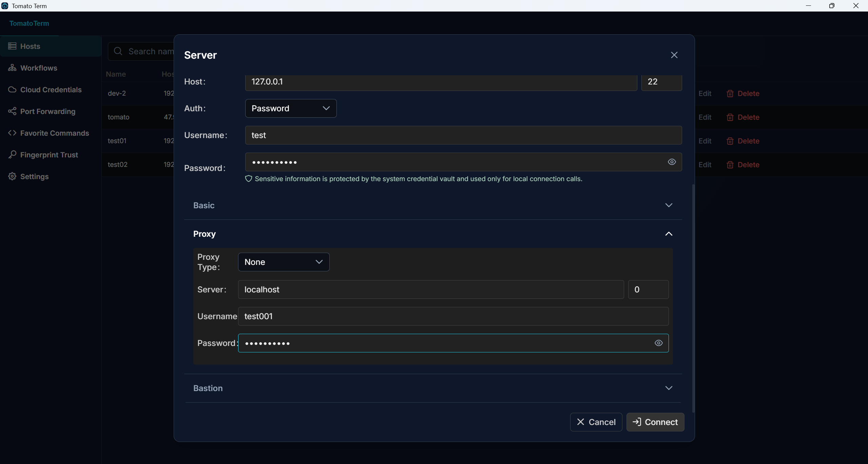The height and width of the screenshot is (464, 868).
Task: Close the Tomato Term window
Action: click(x=855, y=6)
